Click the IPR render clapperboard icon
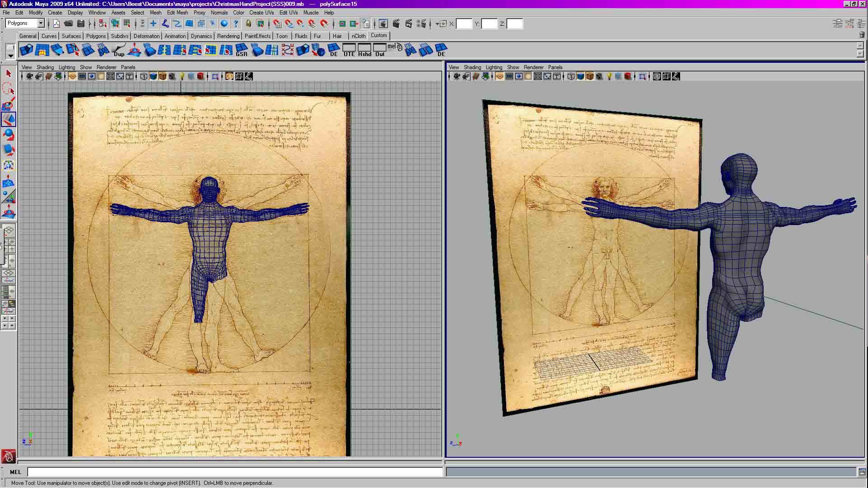Viewport: 868px width, 488px height. (x=409, y=23)
